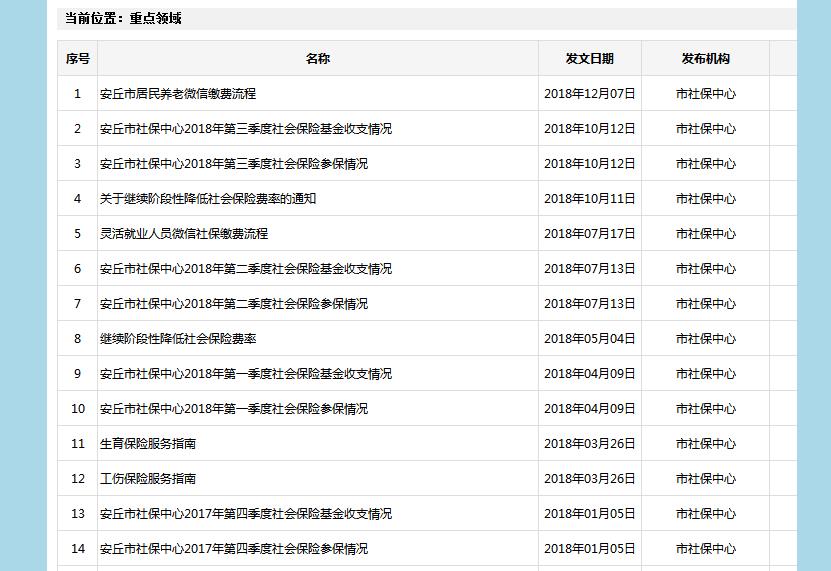Select 2018年10月12日 in row 2
831x571 pixels.
(x=589, y=129)
